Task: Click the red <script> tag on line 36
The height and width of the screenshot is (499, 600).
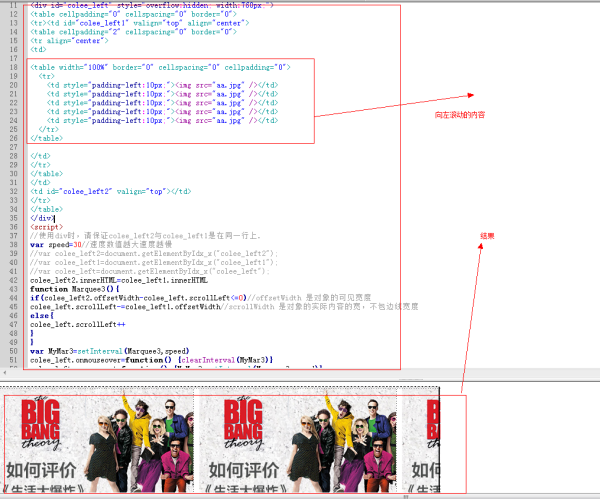Action: coord(46,227)
